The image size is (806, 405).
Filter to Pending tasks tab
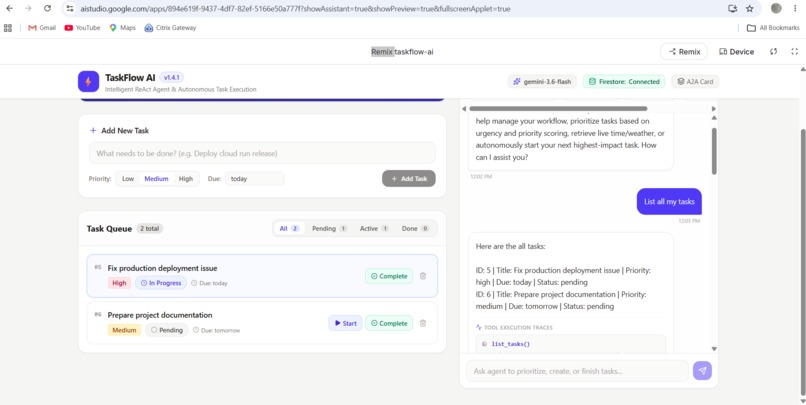pyautogui.click(x=329, y=228)
